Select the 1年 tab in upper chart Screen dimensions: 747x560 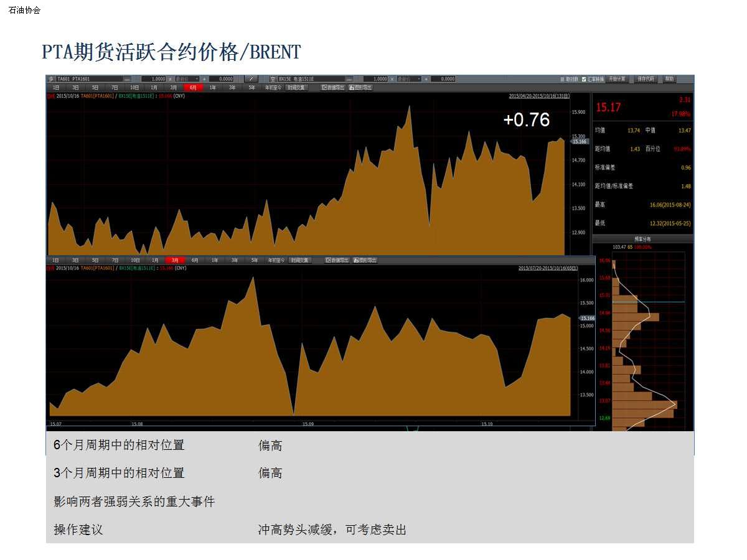tap(213, 88)
